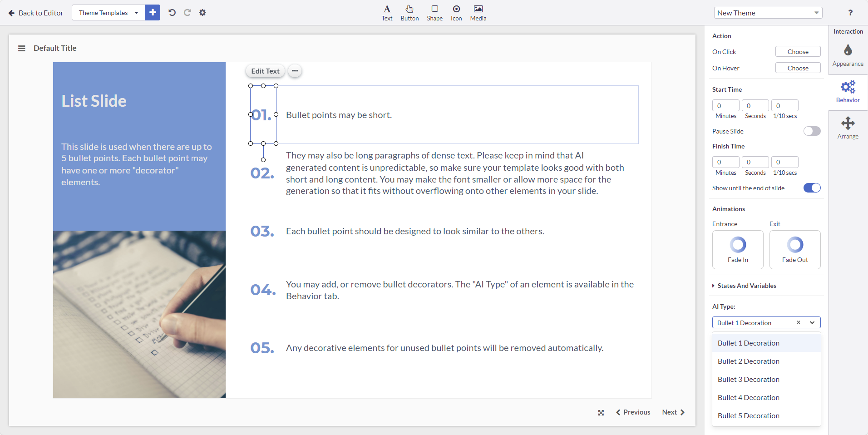Click Edit Text above the bullet point
Image resolution: width=868 pixels, height=435 pixels.
(x=265, y=71)
